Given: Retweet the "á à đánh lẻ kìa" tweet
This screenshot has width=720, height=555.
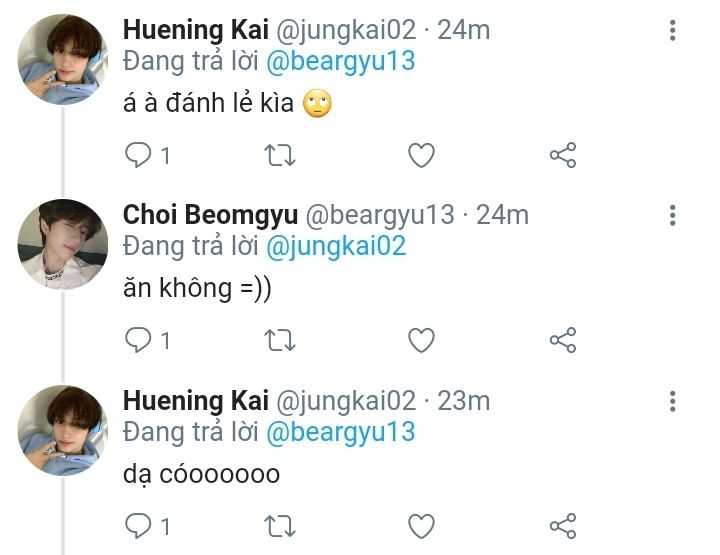Looking at the screenshot, I should click(x=280, y=155).
